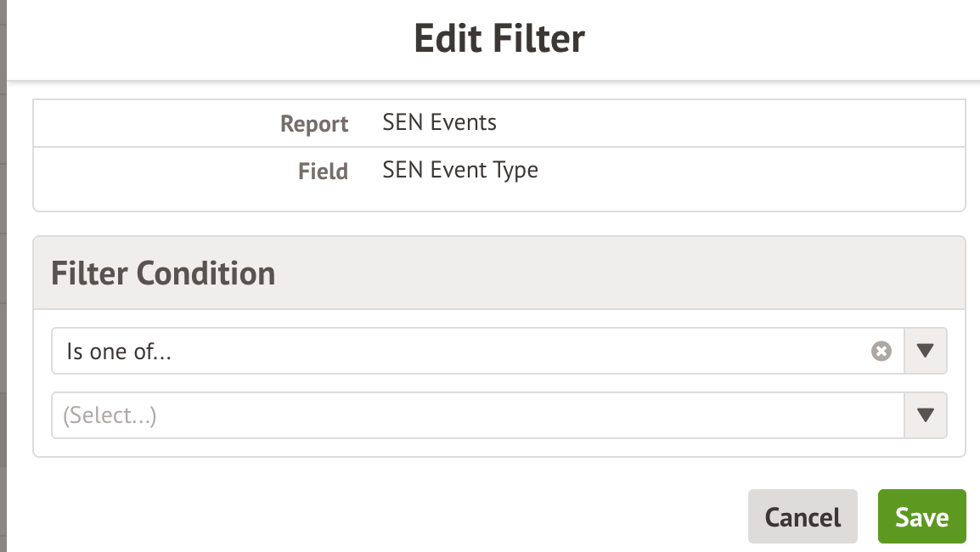This screenshot has width=980, height=552.
Task: Click the "Field" label
Action: 323,172
